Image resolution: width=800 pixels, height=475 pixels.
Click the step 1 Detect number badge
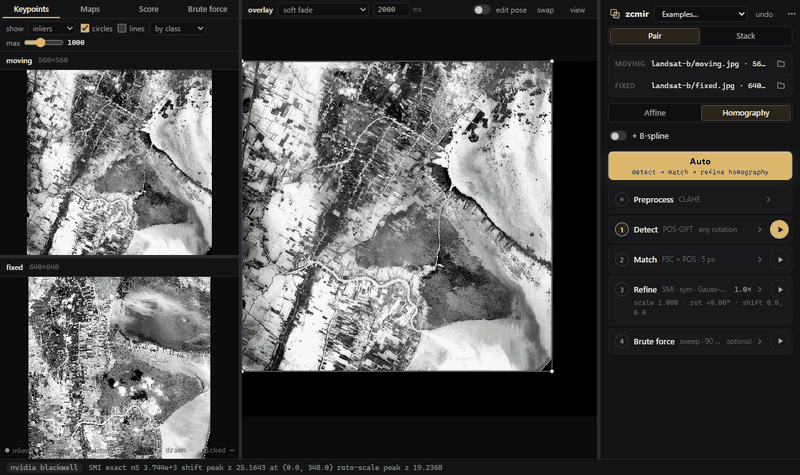pos(621,230)
